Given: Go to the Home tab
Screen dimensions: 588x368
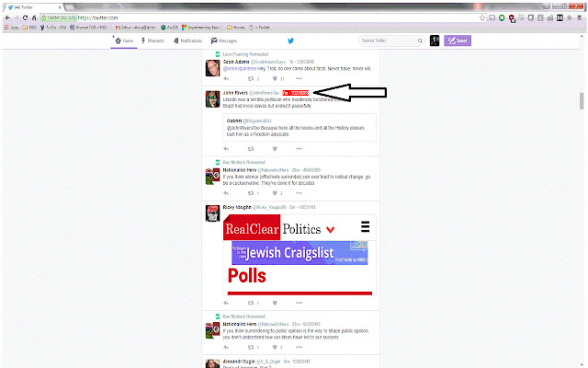Looking at the screenshot, I should [x=124, y=40].
